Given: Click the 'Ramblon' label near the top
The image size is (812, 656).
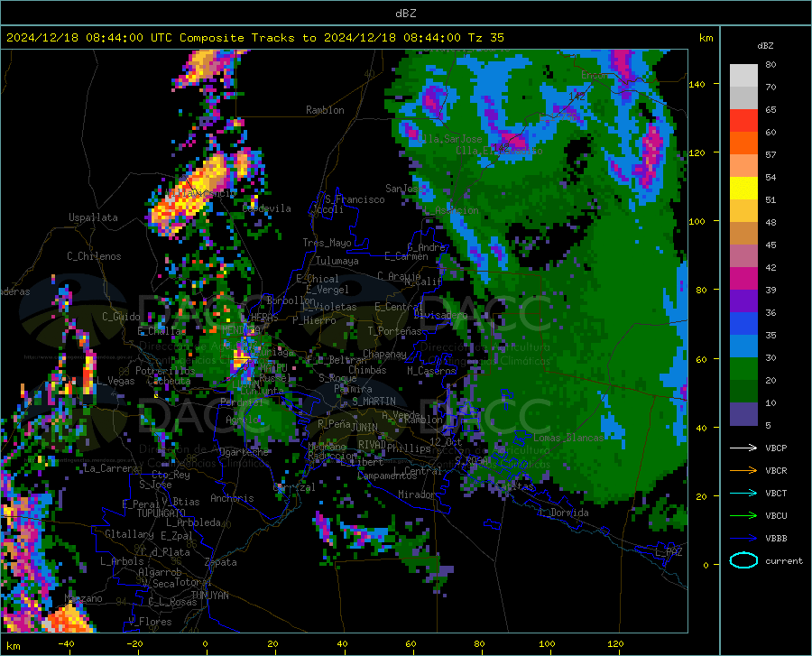Looking at the screenshot, I should point(325,110).
